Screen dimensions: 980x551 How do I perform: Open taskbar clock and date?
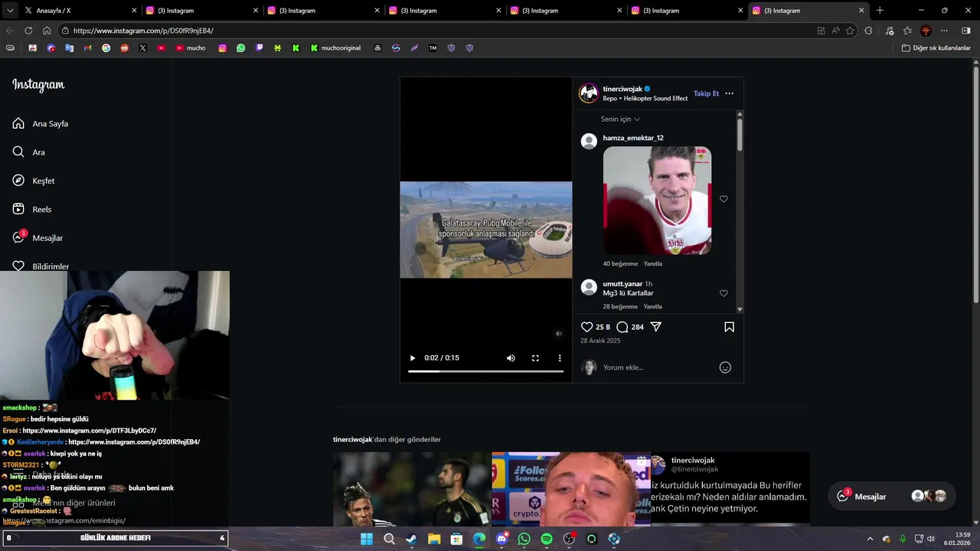tap(957, 539)
